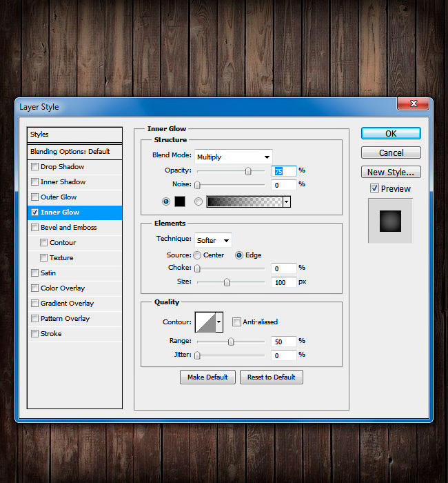Close the Layer Style dialog
The height and width of the screenshot is (483, 448).
[x=414, y=103]
